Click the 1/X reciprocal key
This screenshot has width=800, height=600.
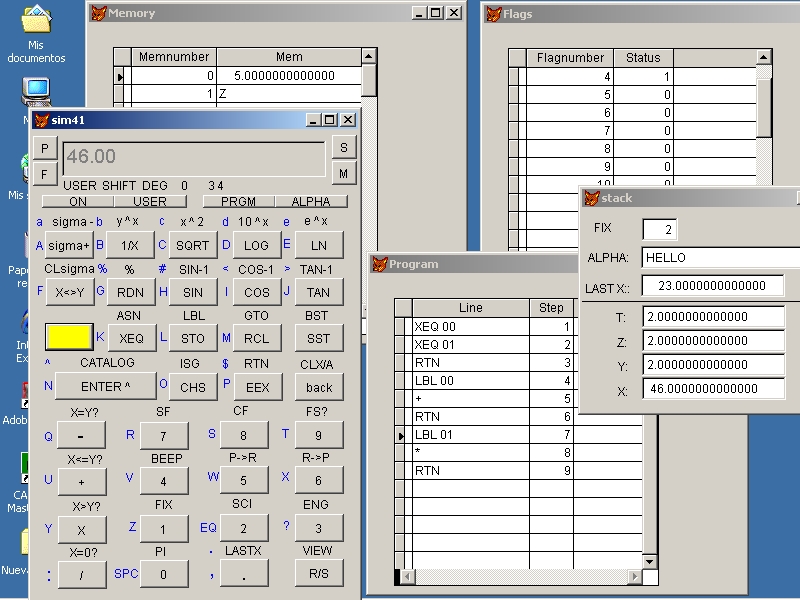pyautogui.click(x=130, y=245)
